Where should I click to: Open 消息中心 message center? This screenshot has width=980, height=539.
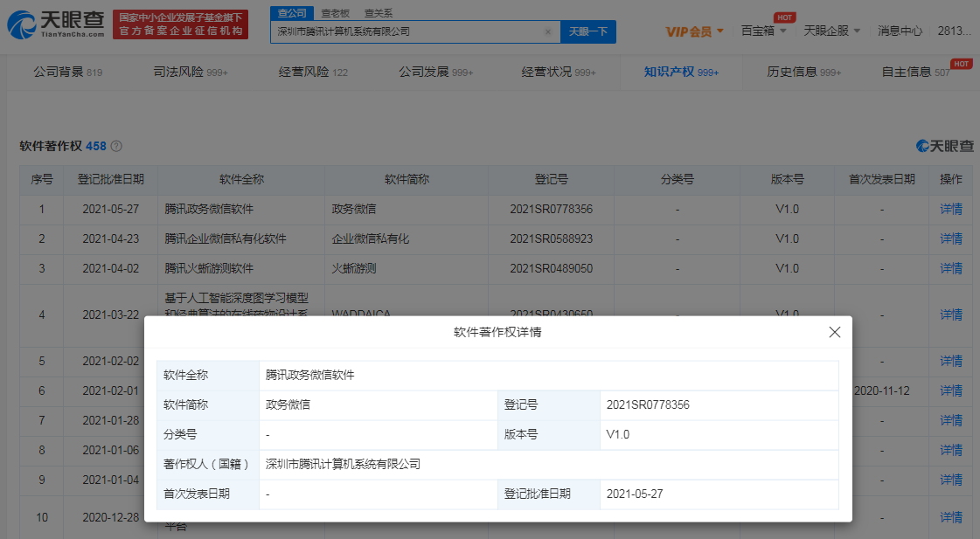click(x=900, y=31)
